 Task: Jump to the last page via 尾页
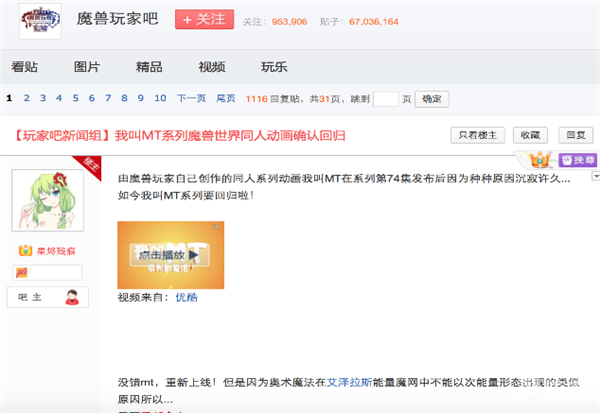tap(226, 98)
